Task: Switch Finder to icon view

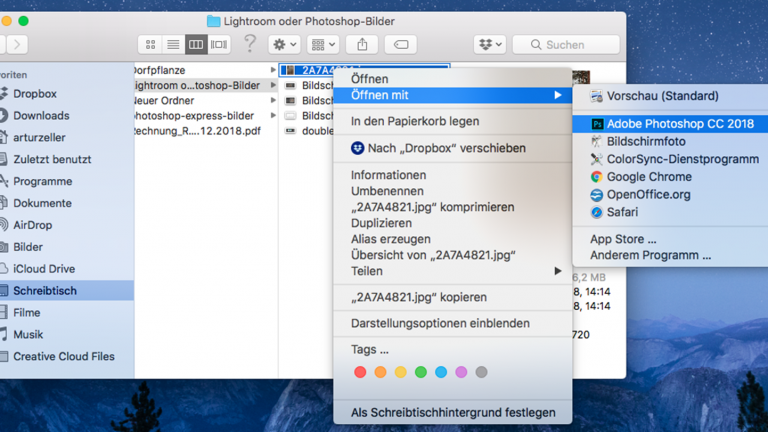Action: [151, 45]
